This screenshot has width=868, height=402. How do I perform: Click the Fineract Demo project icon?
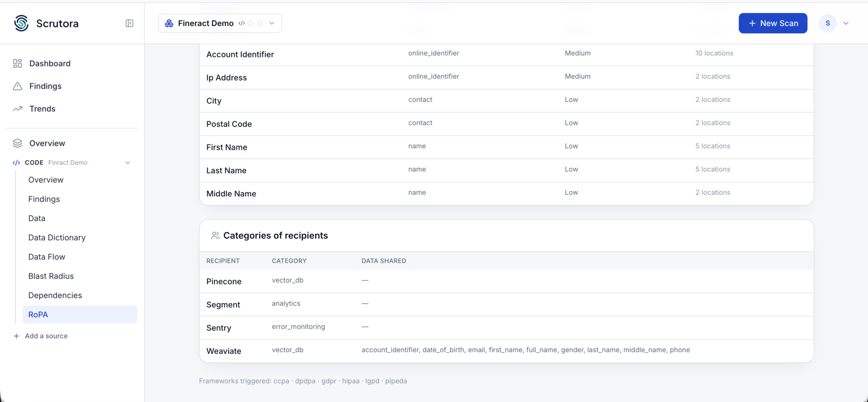(169, 23)
